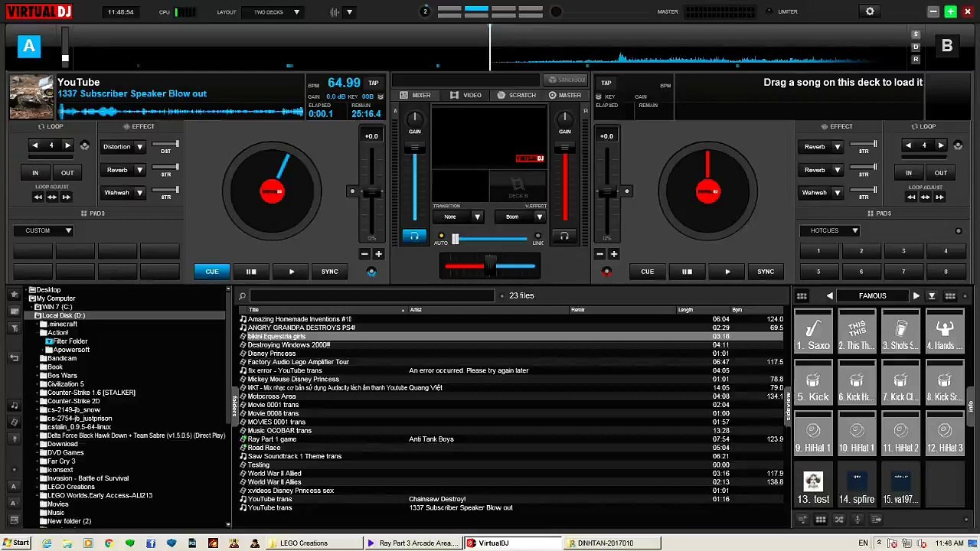This screenshot has height=551, width=980.
Task: Play the 14. spfire sample
Action: (857, 484)
